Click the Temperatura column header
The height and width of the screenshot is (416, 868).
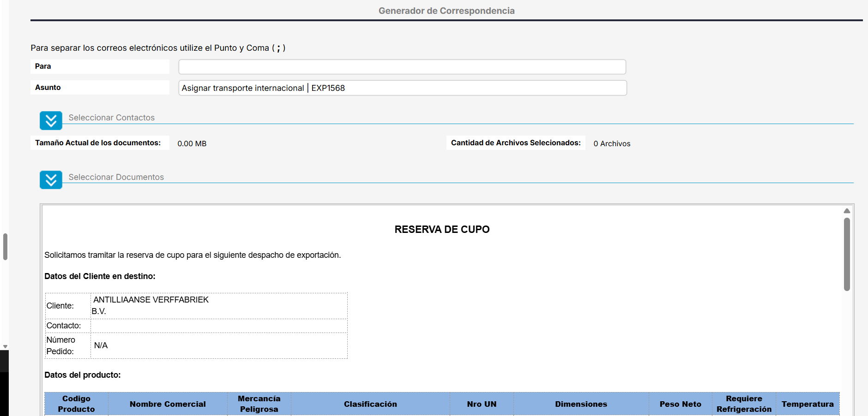[808, 404]
